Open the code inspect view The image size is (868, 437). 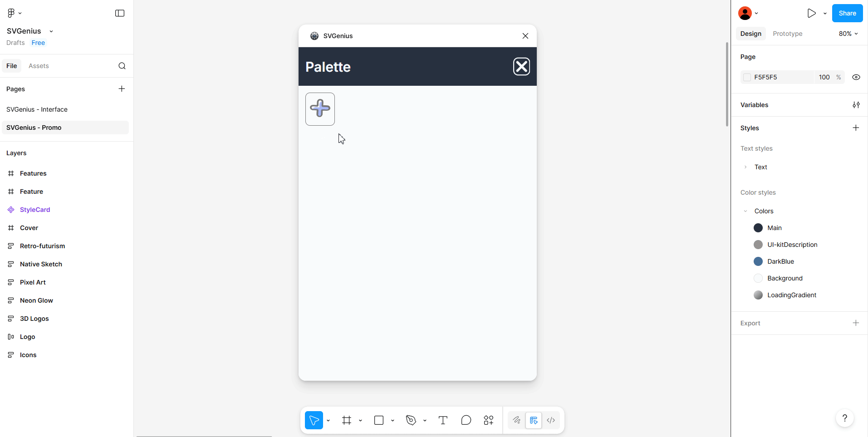click(550, 420)
